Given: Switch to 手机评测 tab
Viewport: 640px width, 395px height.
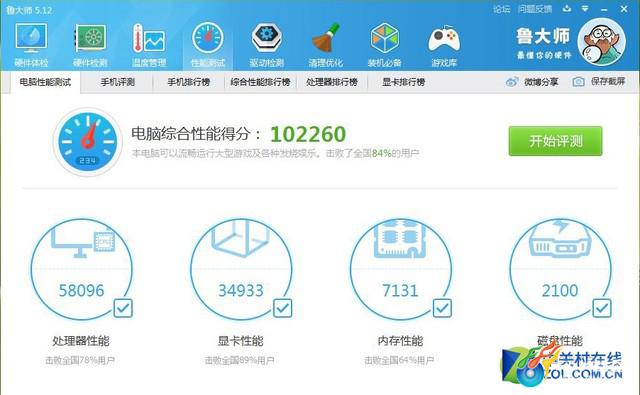Looking at the screenshot, I should point(118,82).
